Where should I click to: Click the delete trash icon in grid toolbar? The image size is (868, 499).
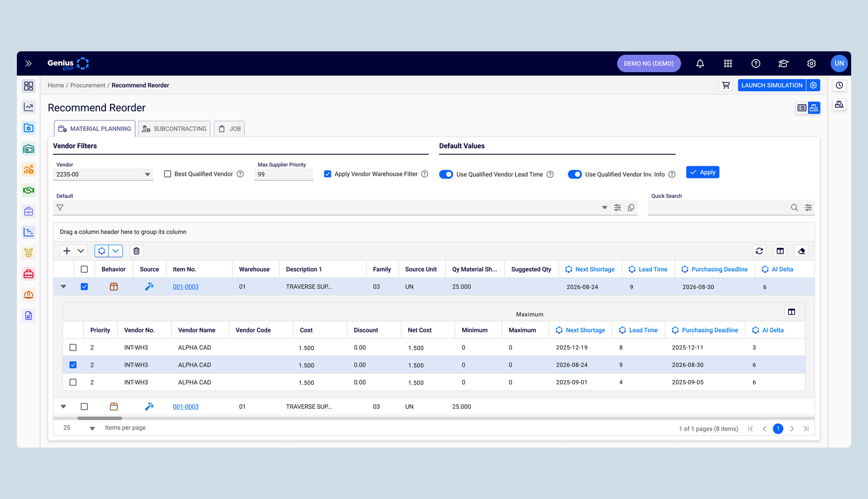[x=136, y=251]
